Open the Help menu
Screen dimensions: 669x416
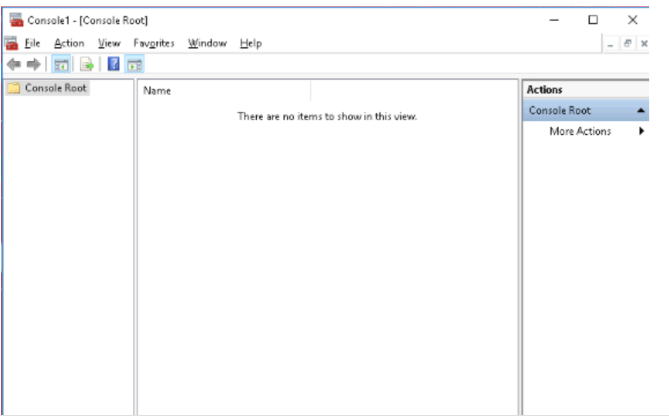[251, 43]
